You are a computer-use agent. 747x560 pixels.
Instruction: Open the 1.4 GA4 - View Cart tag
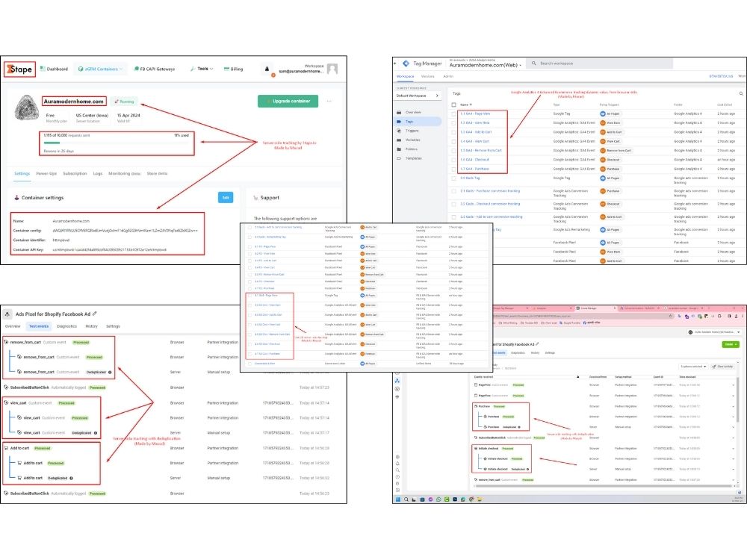[x=475, y=141]
